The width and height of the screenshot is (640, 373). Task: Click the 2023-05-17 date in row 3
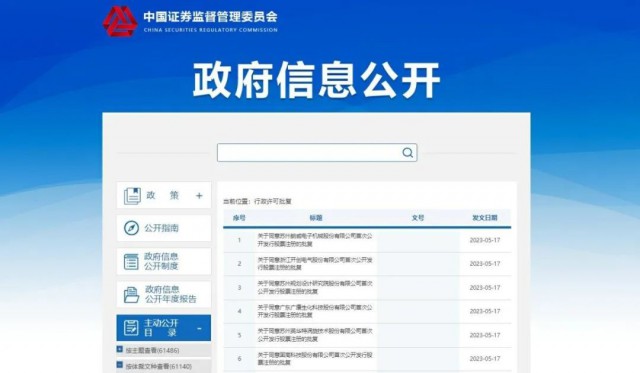[x=485, y=288]
